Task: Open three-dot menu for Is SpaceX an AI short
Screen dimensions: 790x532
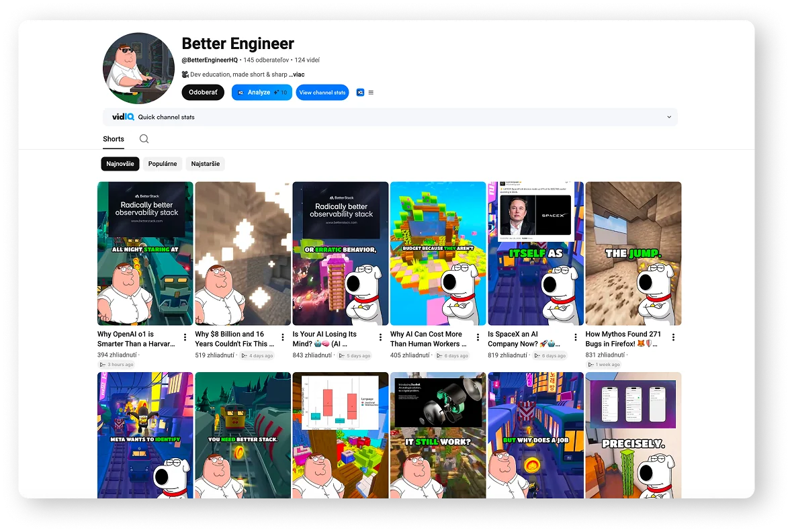Action: 575,337
